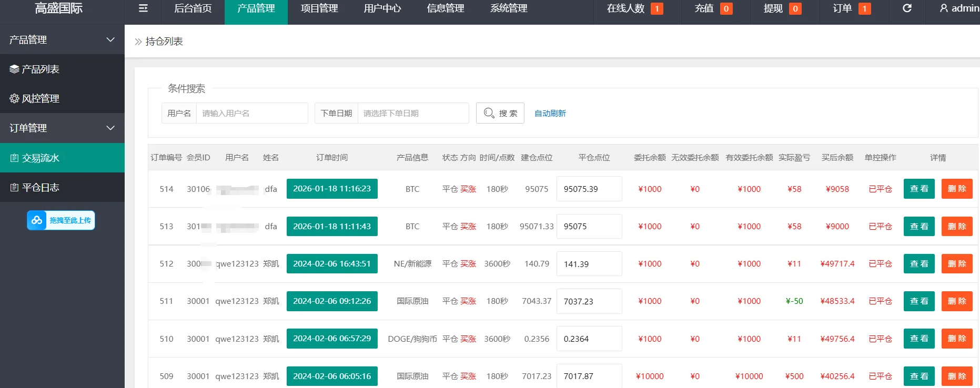Toggle the sidebar hamburger menu icon
This screenshot has width=980, height=388.
143,8
